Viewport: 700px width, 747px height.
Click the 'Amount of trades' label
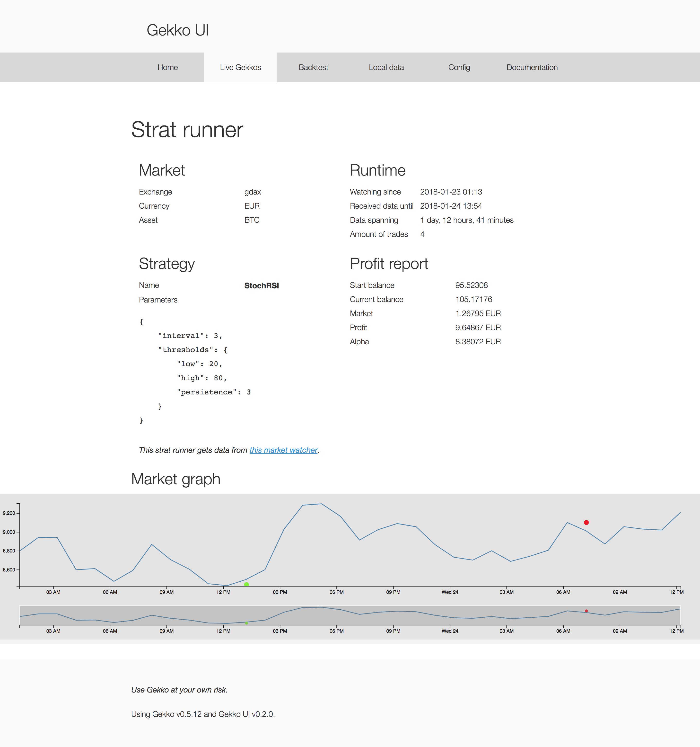378,234
